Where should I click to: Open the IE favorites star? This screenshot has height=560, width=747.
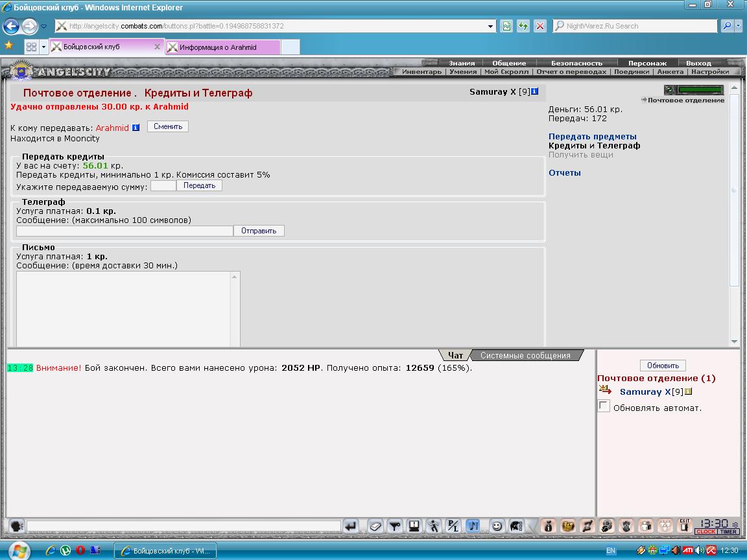coord(8,46)
